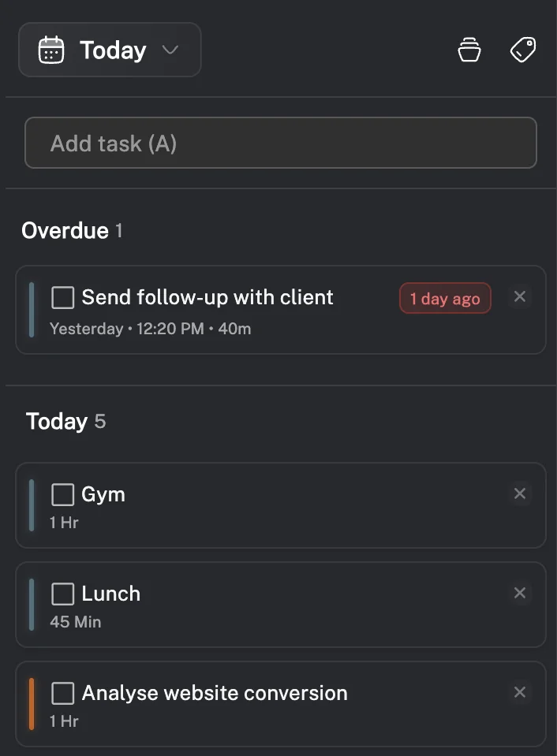Image resolution: width=557 pixels, height=756 pixels.
Task: Select the Send follow-up with client task title
Action: click(207, 297)
